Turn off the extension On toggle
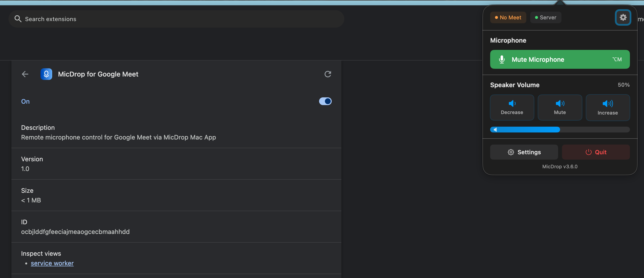 pyautogui.click(x=325, y=101)
